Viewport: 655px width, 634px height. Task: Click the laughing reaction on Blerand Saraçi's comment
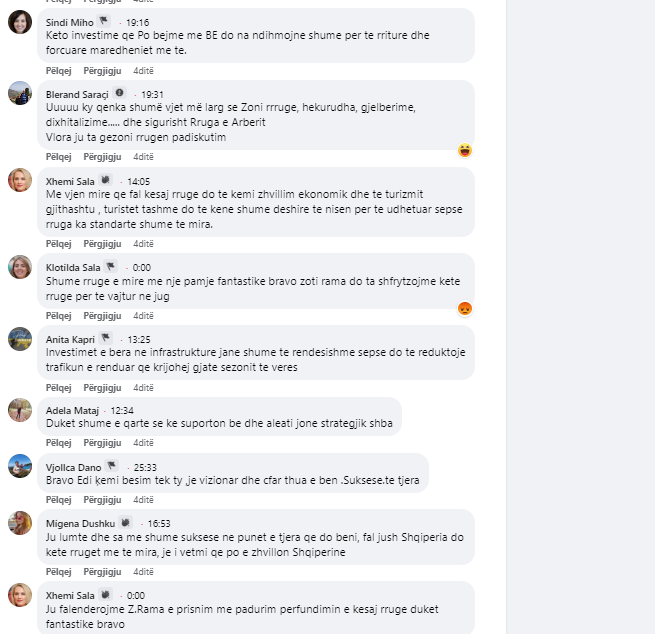464,151
